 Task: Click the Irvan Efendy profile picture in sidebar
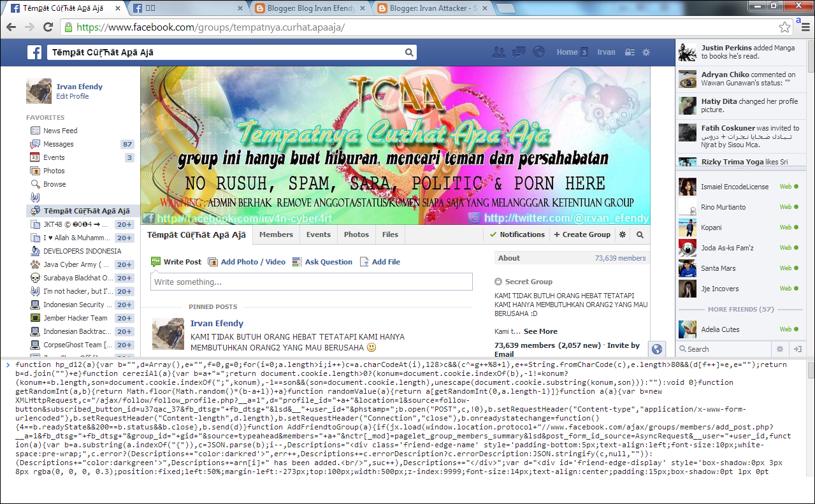point(39,91)
